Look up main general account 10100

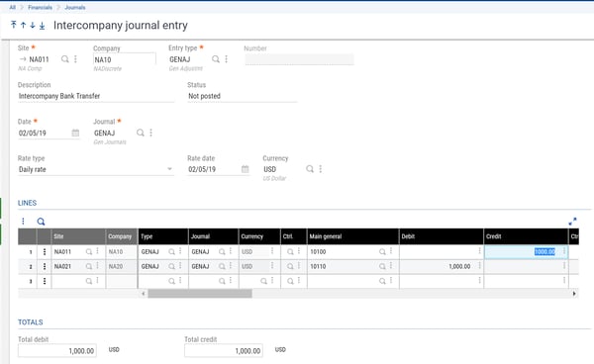click(x=382, y=251)
